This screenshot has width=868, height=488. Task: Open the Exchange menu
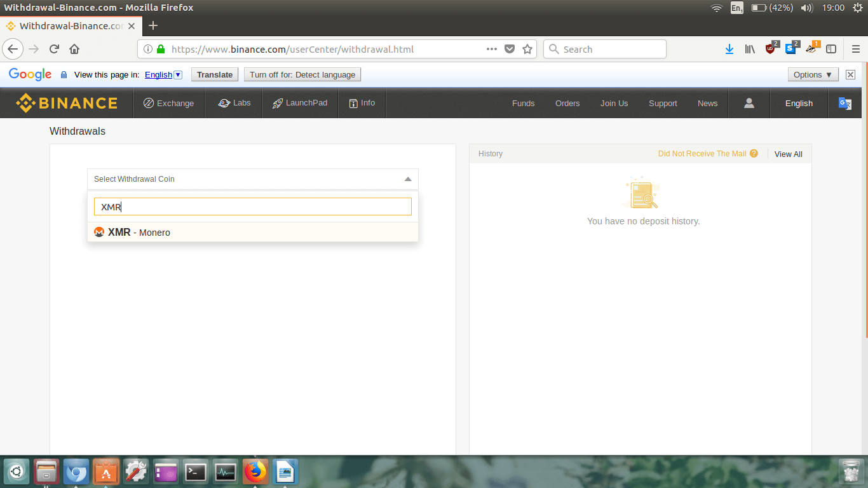coord(168,103)
